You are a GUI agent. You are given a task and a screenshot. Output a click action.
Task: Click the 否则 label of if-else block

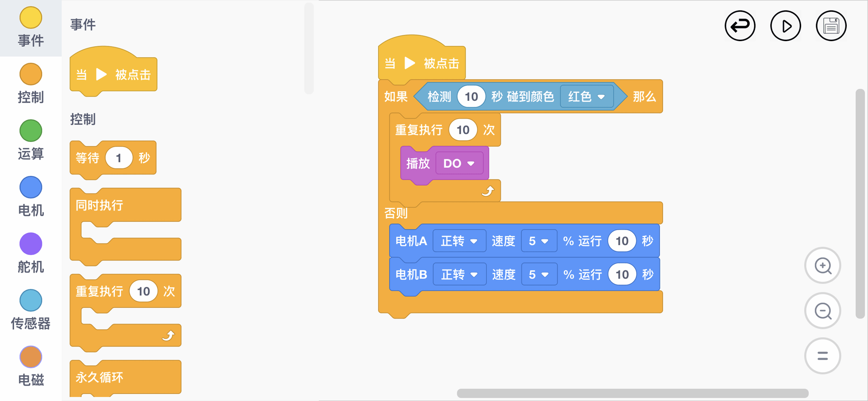[x=396, y=213]
